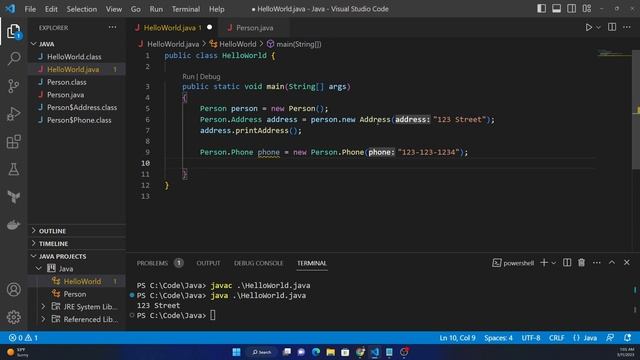
Task: Open the Terminal menu
Action: point(186,9)
